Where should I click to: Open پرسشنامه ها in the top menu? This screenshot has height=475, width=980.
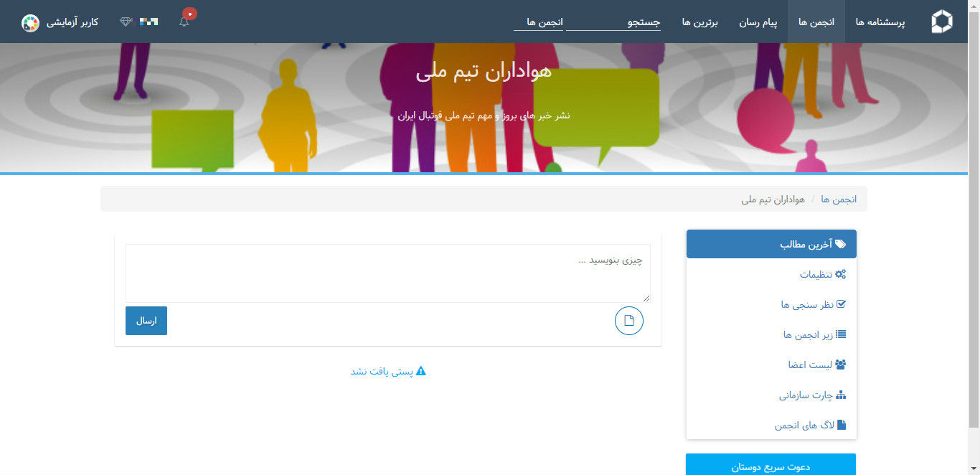coord(880,22)
